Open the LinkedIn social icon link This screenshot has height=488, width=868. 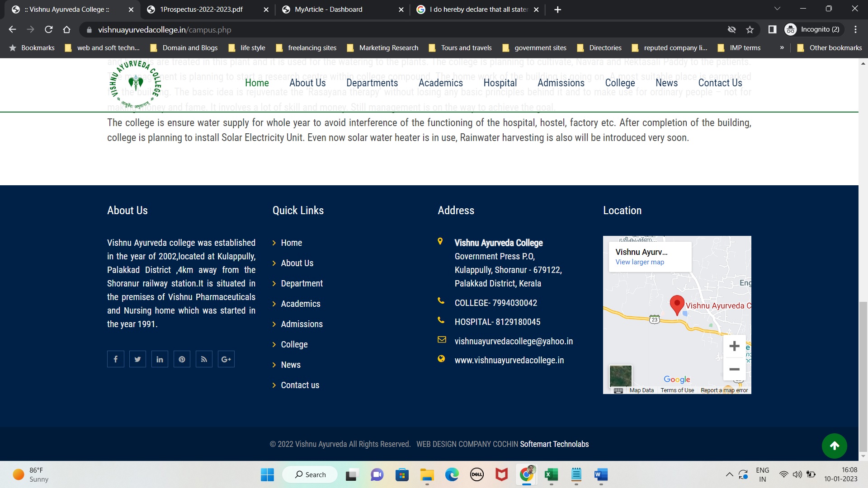pos(160,359)
